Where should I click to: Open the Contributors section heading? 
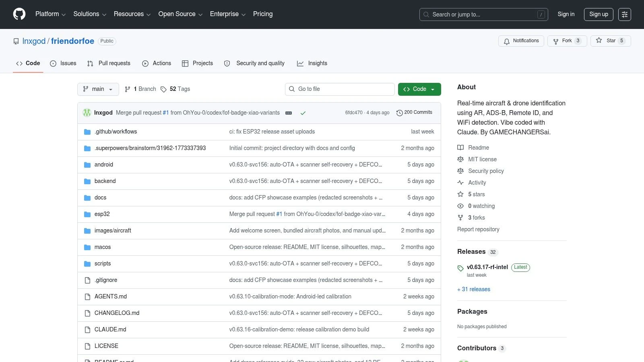point(477,348)
